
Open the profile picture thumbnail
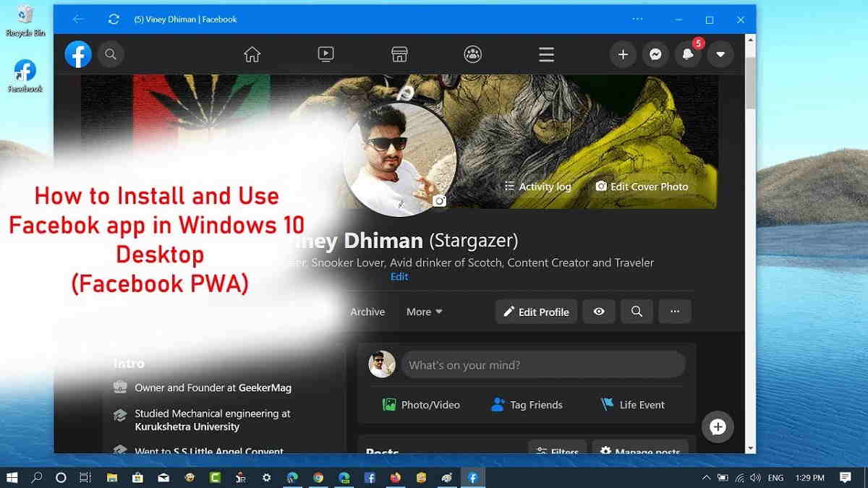[400, 159]
